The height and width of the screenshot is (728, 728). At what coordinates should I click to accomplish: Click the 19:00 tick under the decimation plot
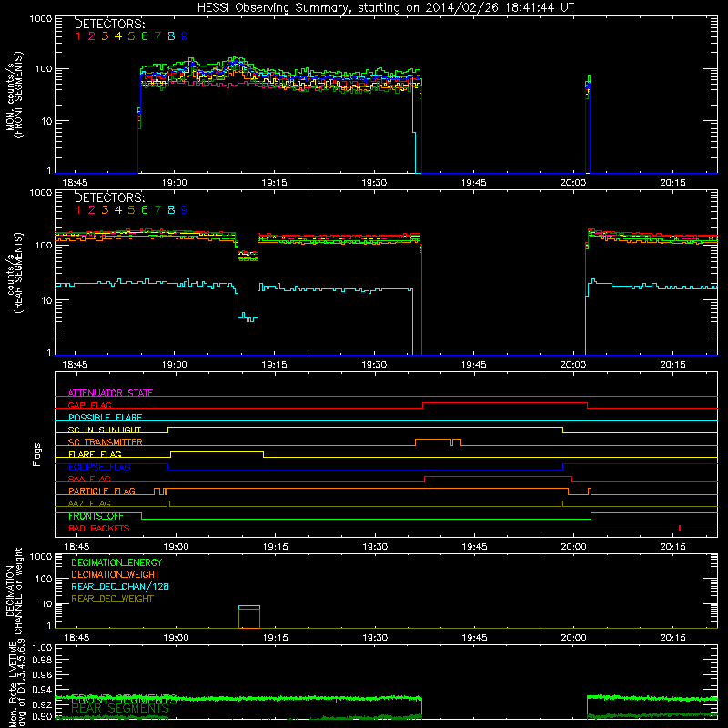176,638
